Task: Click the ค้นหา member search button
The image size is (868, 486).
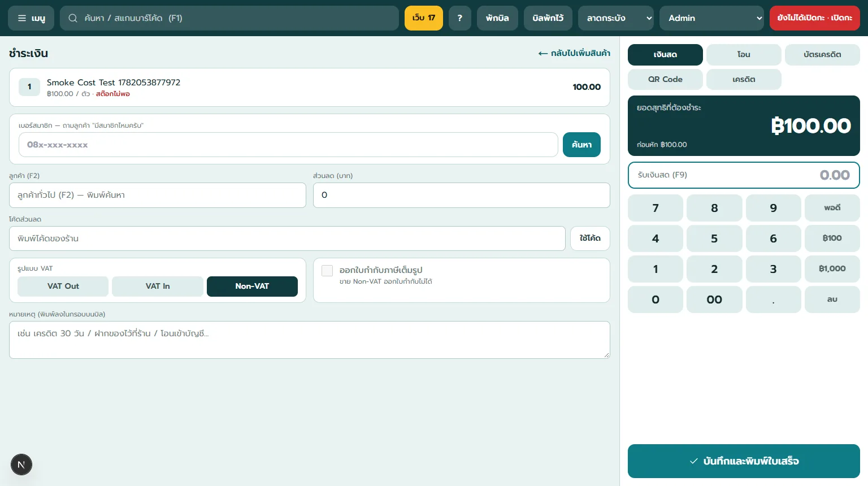Action: point(581,145)
